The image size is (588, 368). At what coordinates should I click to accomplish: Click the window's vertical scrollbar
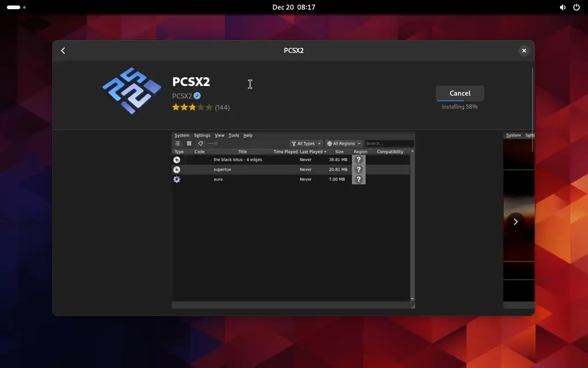[532, 109]
